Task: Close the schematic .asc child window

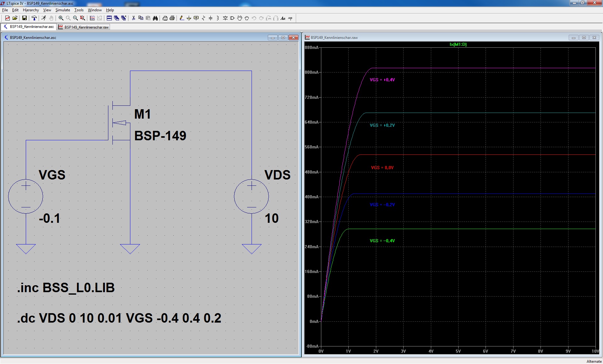Action: coord(293,38)
